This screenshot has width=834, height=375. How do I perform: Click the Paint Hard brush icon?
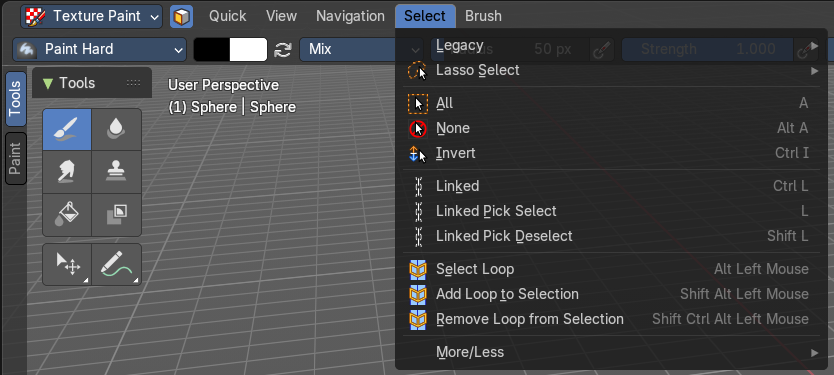pos(26,49)
